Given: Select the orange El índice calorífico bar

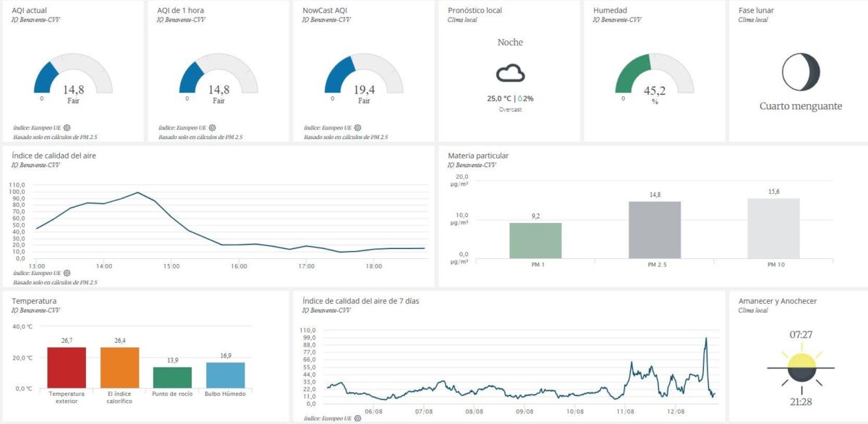Looking at the screenshot, I should tap(119, 368).
